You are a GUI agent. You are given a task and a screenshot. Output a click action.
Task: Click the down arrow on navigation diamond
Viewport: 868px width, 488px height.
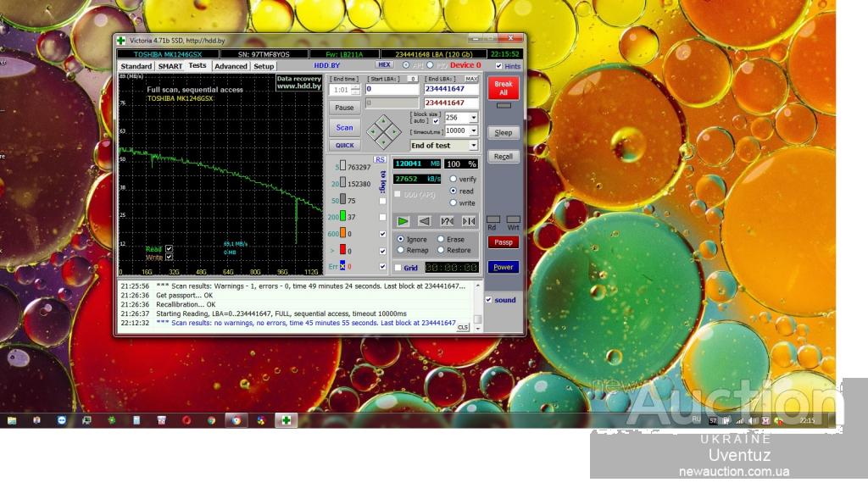tap(384, 142)
